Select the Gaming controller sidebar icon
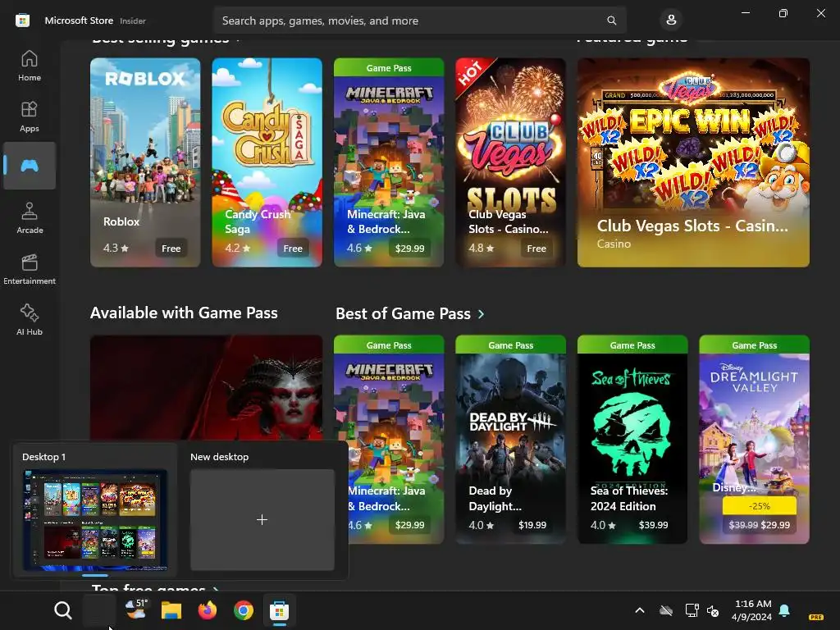The image size is (840, 630). coord(30,166)
